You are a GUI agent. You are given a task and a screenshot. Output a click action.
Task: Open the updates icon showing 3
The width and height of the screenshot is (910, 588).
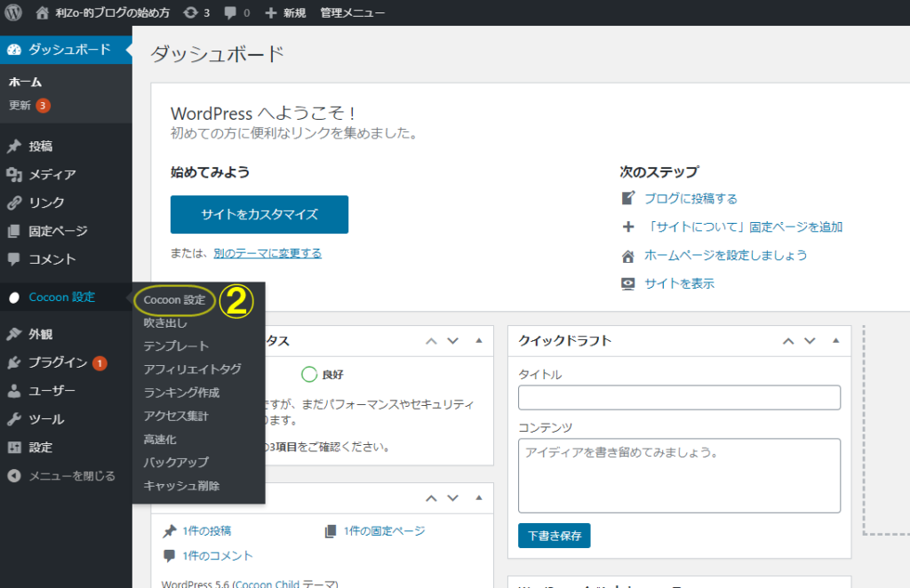click(x=195, y=13)
